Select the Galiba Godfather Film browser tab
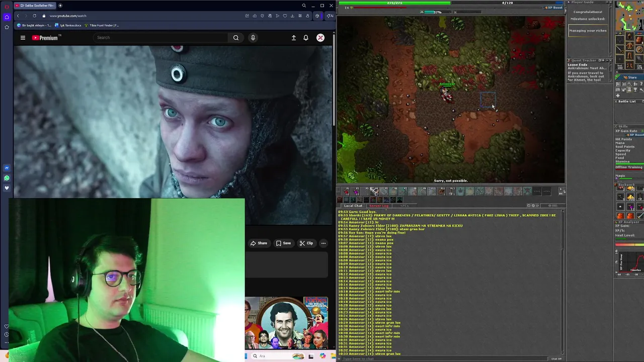The image size is (644, 362). point(34,6)
